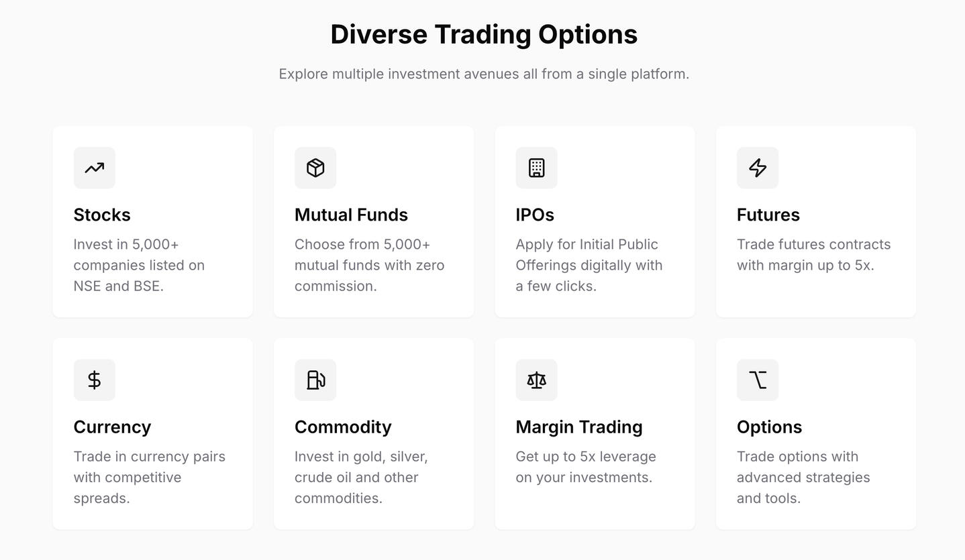Click the 'Explore multiple investment avenues' subtitle

484,74
